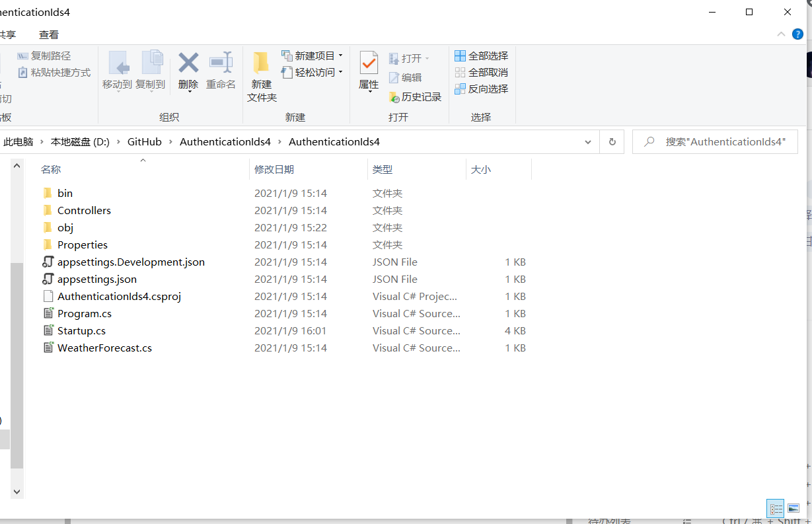Go to 本地磁盘 (D:) in address bar
The image size is (812, 524).
tap(80, 141)
